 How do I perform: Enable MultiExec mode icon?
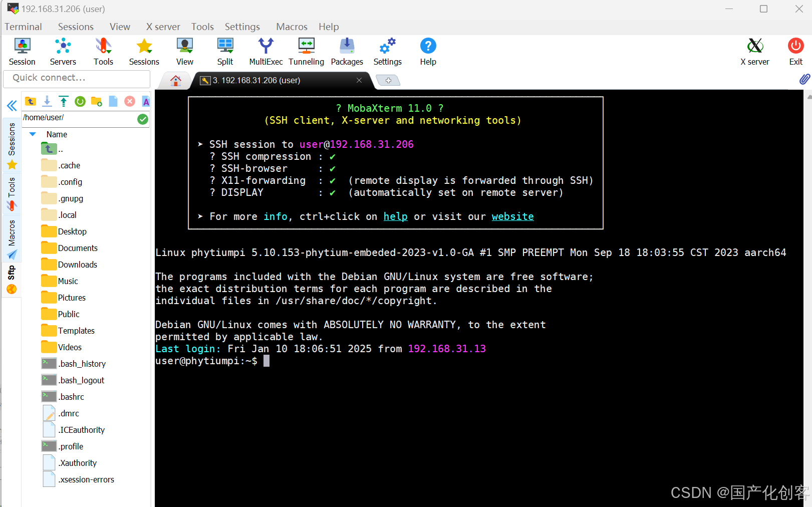point(266,52)
